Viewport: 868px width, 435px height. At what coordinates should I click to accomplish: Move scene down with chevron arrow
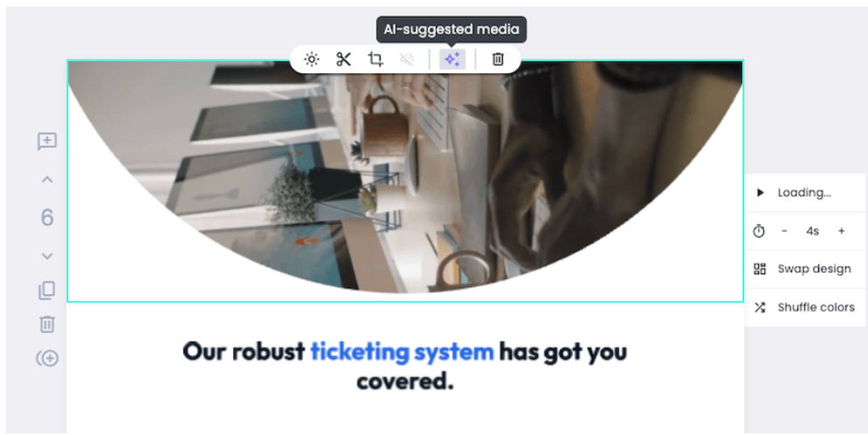click(47, 256)
